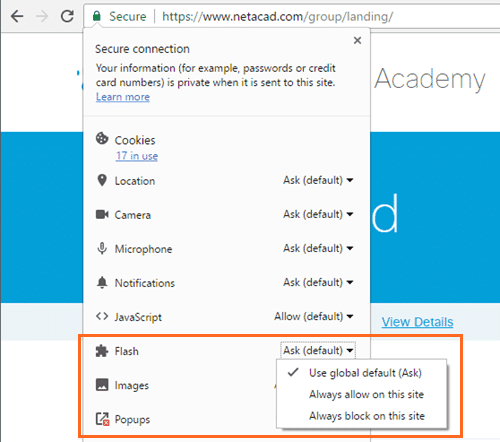
Task: Click the Notifications bell icon
Action: tap(102, 282)
